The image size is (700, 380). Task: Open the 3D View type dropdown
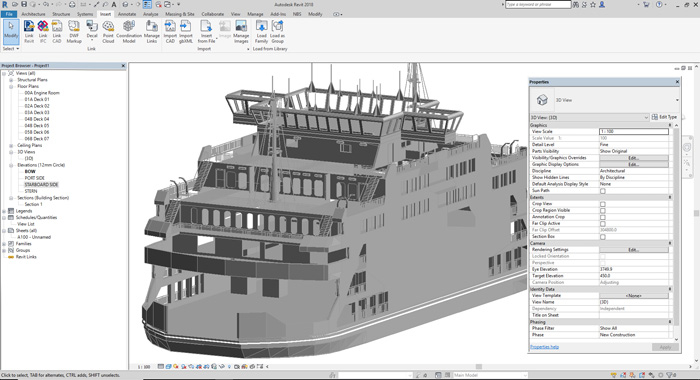coord(589,117)
